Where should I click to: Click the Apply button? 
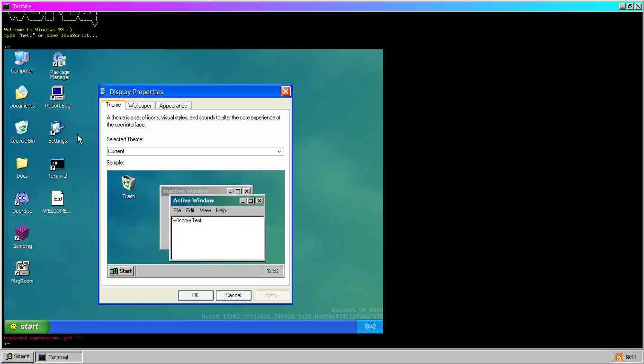[271, 295]
